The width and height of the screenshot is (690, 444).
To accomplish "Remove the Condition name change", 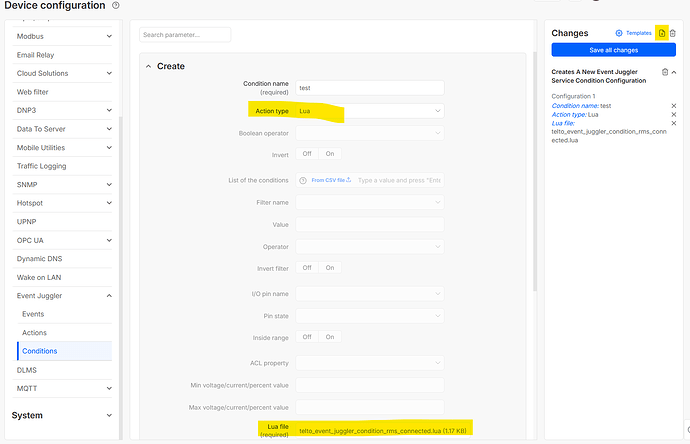I will (673, 105).
